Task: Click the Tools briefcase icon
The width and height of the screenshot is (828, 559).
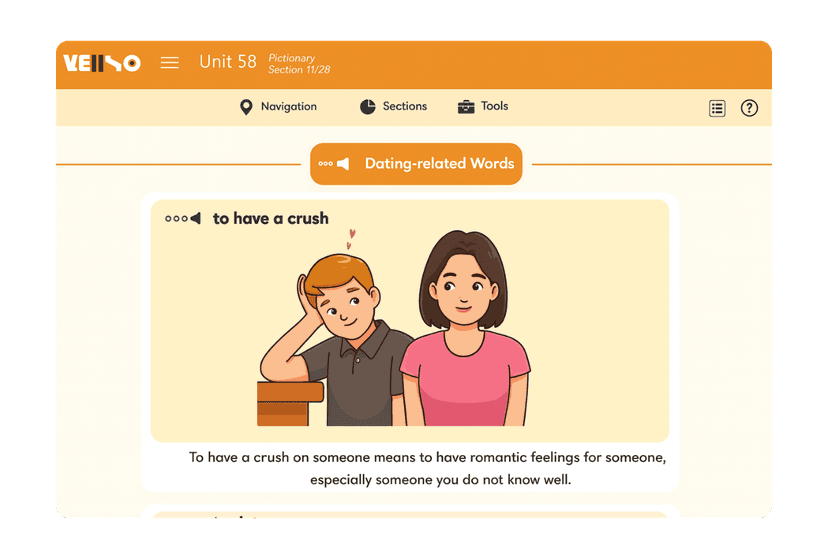Action: [x=466, y=107]
